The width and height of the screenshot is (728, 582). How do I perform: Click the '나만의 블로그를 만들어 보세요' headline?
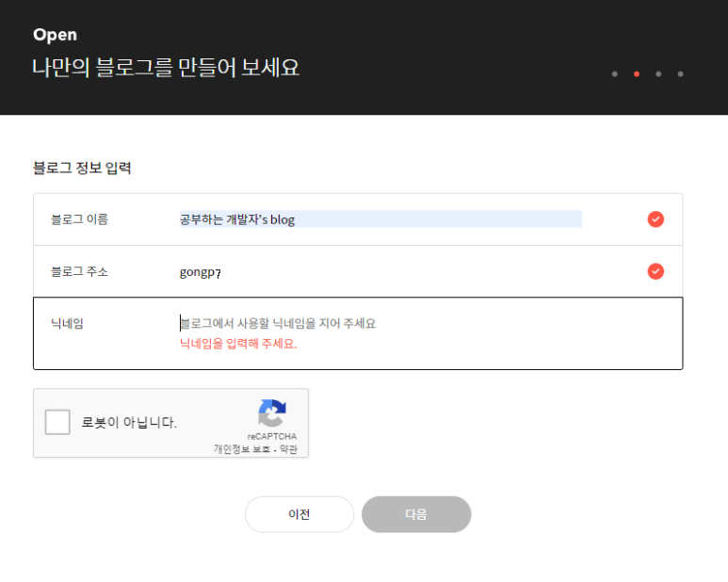[x=166, y=67]
